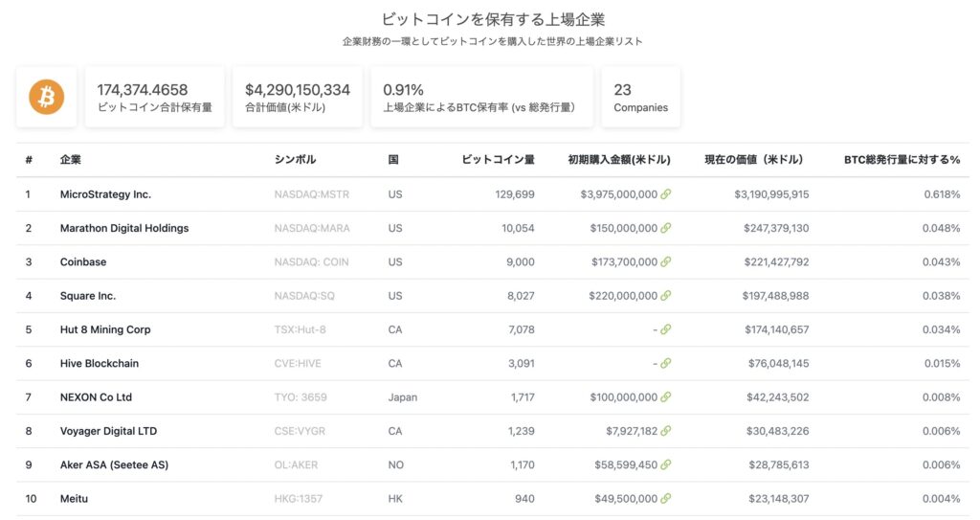Sort by 企業 column header
This screenshot has height=520, width=980.
click(x=71, y=160)
